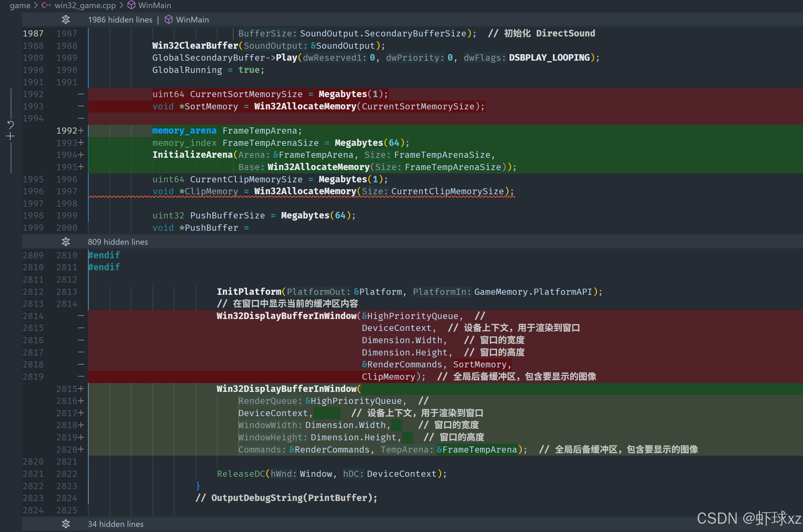Click the C++ file icon in breadcrumb
The image size is (803, 532).
click(46, 5)
